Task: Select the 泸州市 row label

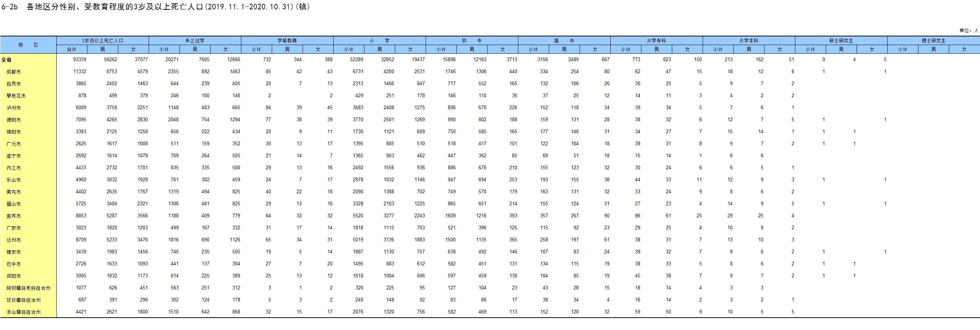Action: point(14,108)
